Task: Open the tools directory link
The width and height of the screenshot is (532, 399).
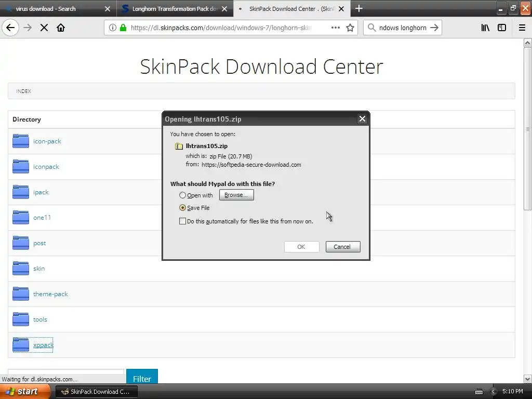Action: tap(40, 320)
